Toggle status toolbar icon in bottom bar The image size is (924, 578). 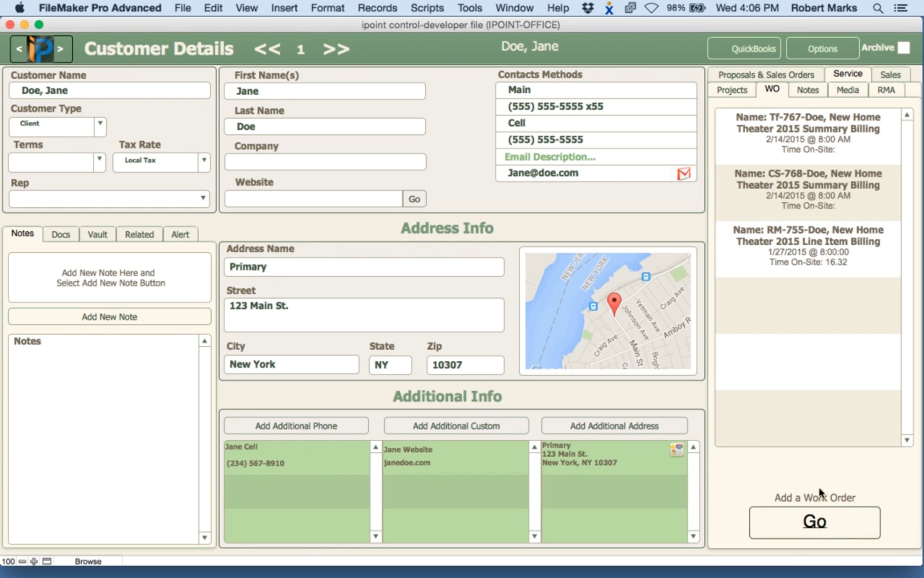pos(47,561)
